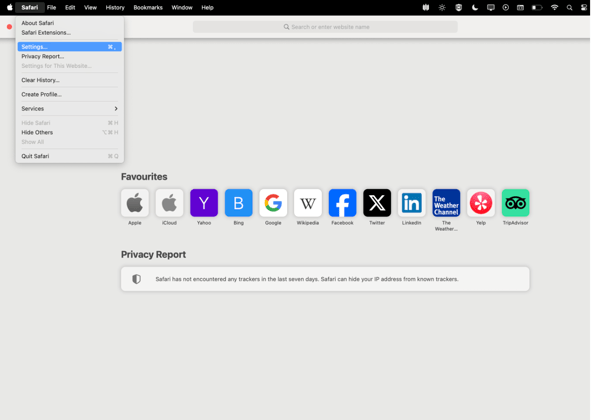Open the Help menu
The image size is (591, 420).
pos(207,8)
